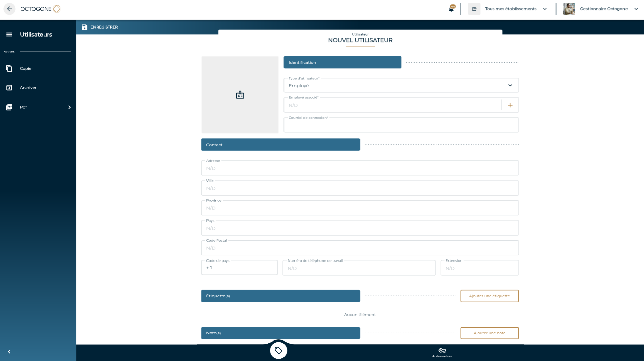The width and height of the screenshot is (644, 361).
Task: Click the Aucun élément text
Action: [x=360, y=315]
